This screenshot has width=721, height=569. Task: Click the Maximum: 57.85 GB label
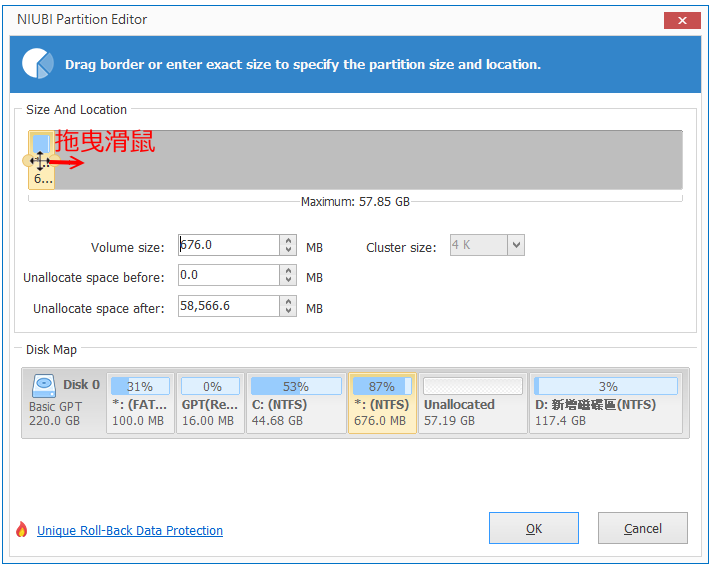(355, 201)
